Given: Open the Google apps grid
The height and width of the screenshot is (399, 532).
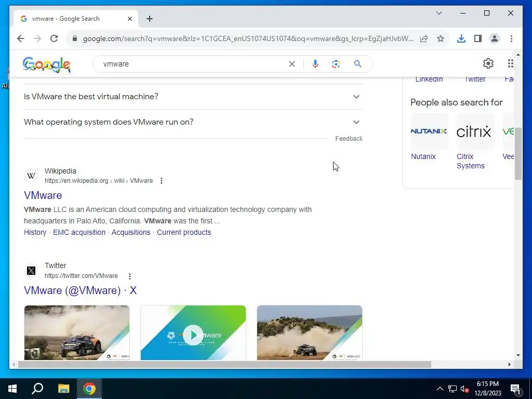Looking at the screenshot, I should click(x=510, y=63).
